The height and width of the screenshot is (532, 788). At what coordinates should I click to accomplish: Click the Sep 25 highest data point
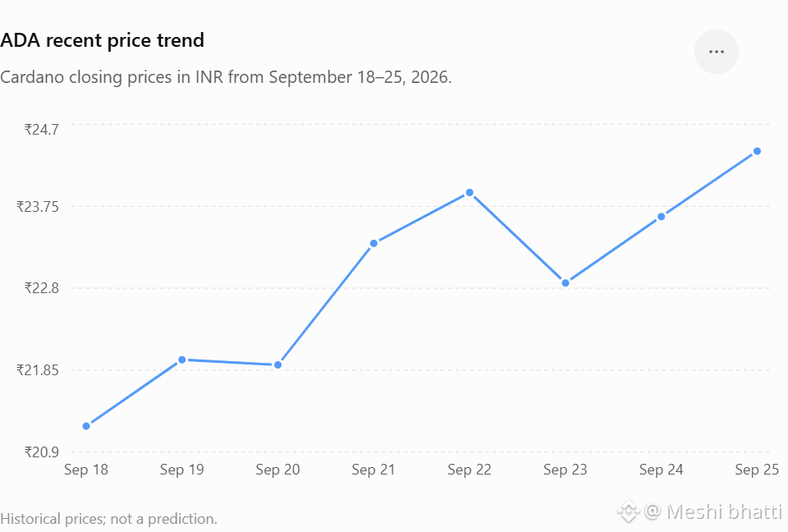pos(758,151)
